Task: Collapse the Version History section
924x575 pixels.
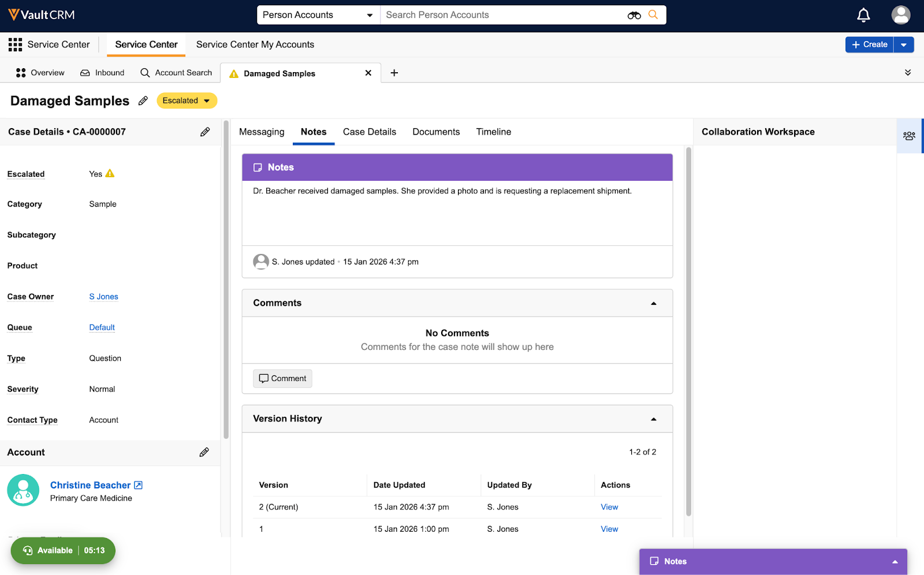Action: pos(654,419)
